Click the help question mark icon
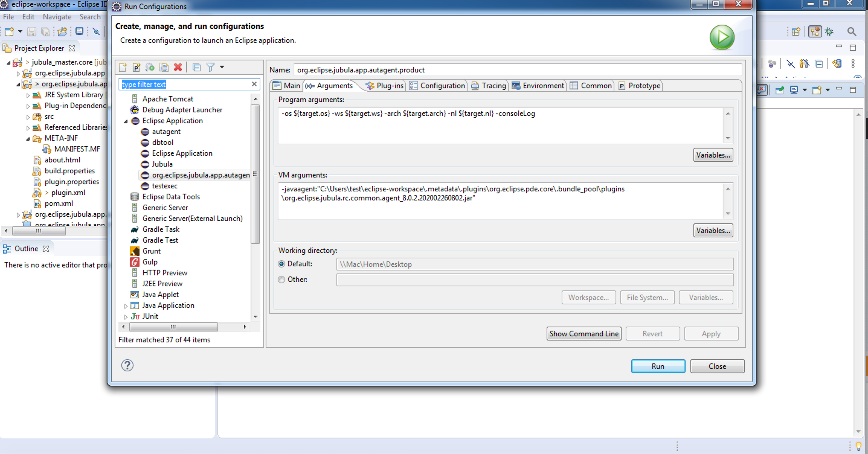 point(127,365)
